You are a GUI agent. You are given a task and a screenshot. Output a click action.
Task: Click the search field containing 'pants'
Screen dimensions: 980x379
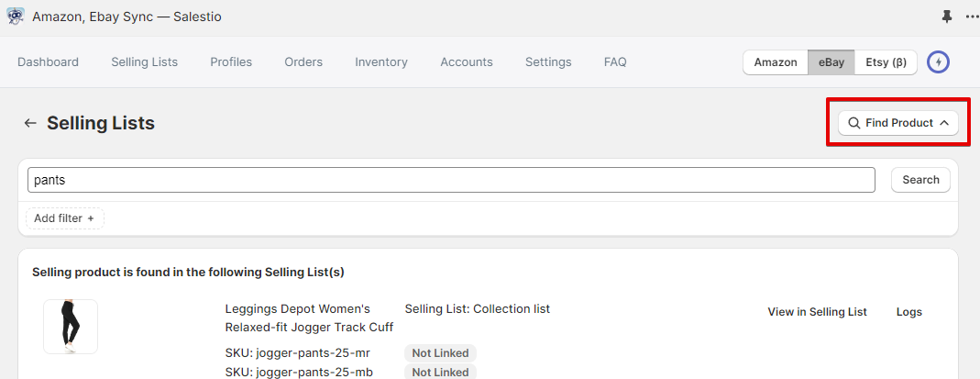451,180
